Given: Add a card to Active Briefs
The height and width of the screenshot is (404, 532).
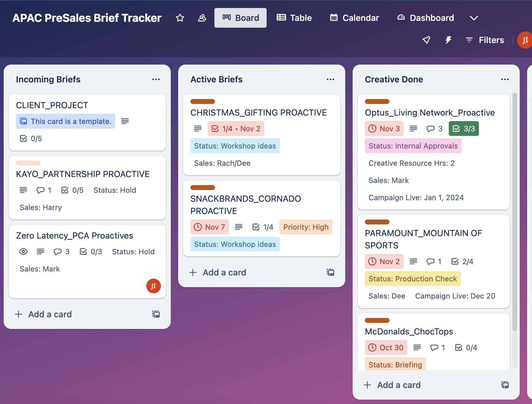Looking at the screenshot, I should [218, 272].
